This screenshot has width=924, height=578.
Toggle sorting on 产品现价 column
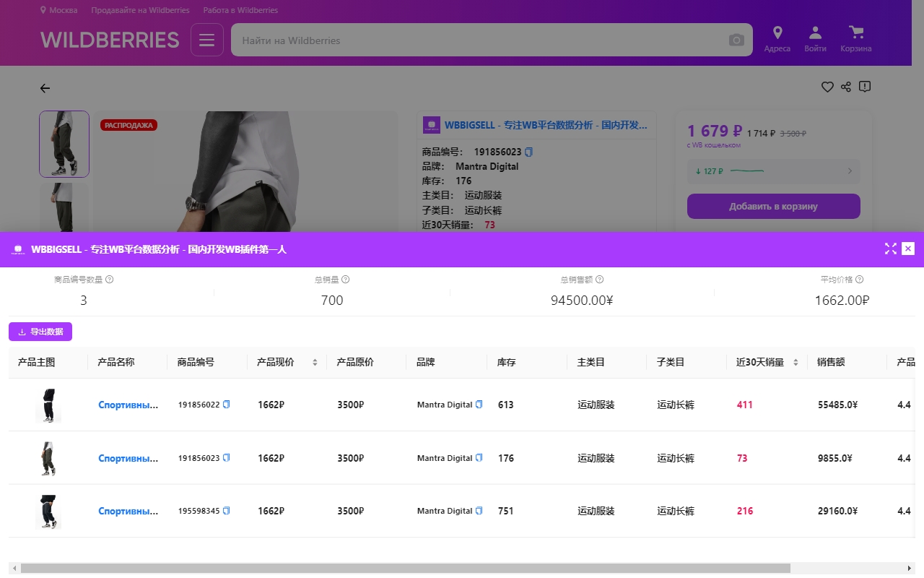point(315,361)
